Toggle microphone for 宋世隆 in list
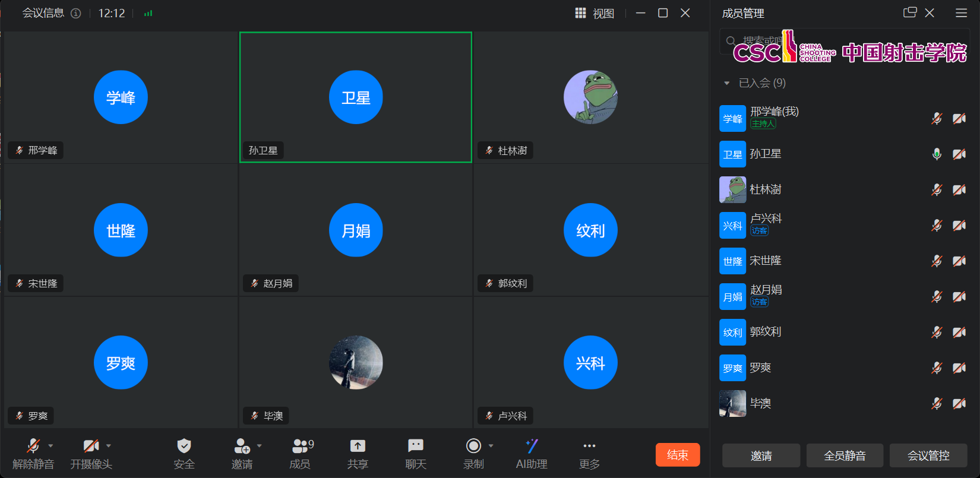Screen dimensions: 980x478 pyautogui.click(x=937, y=261)
